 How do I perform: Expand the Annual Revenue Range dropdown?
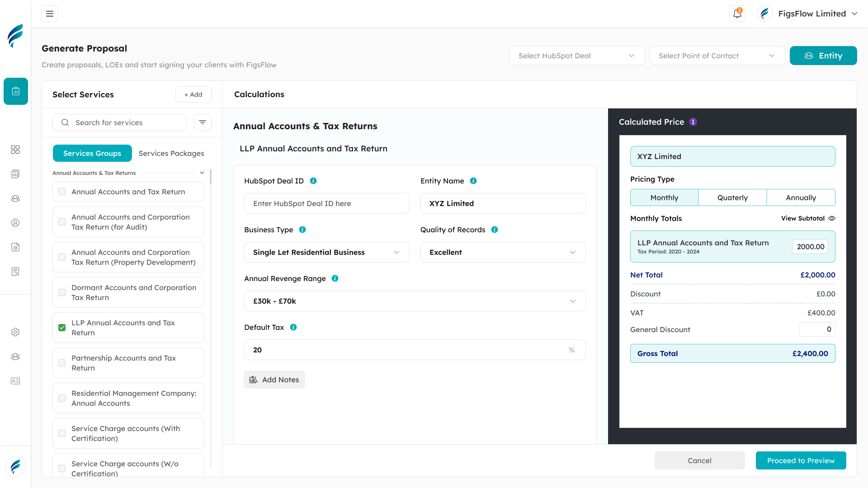point(415,301)
